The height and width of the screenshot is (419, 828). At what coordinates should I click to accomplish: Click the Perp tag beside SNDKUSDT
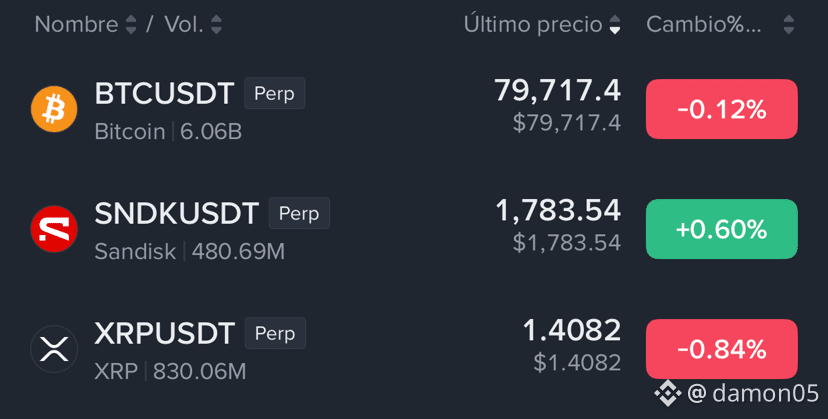pos(299,213)
